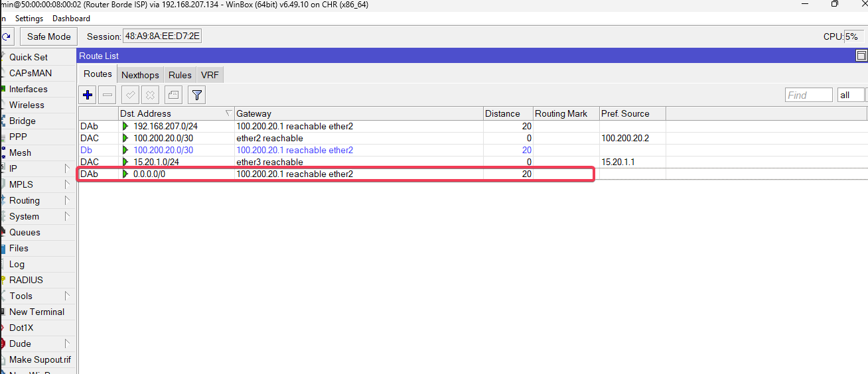
Task: Open the 'all' filter dropdown
Action: 851,95
